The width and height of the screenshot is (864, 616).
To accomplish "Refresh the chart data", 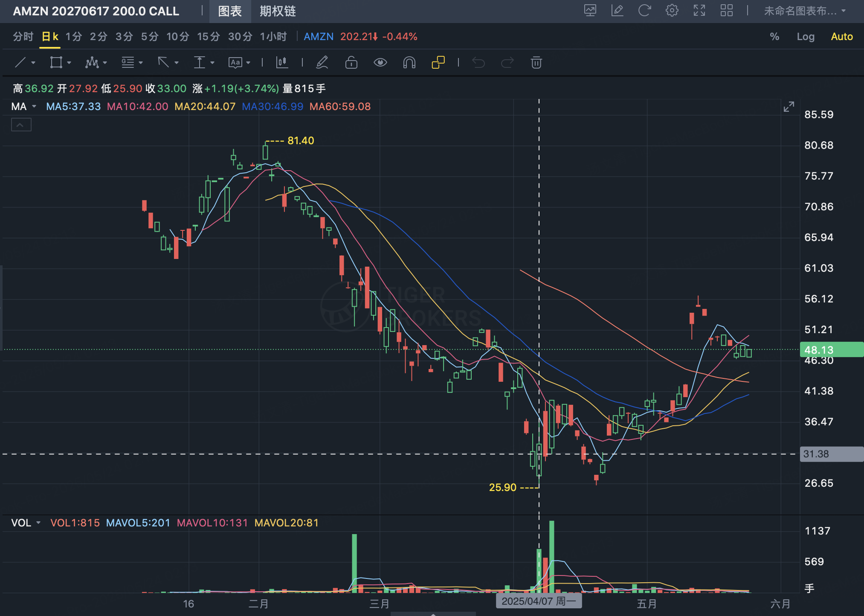I will [644, 11].
